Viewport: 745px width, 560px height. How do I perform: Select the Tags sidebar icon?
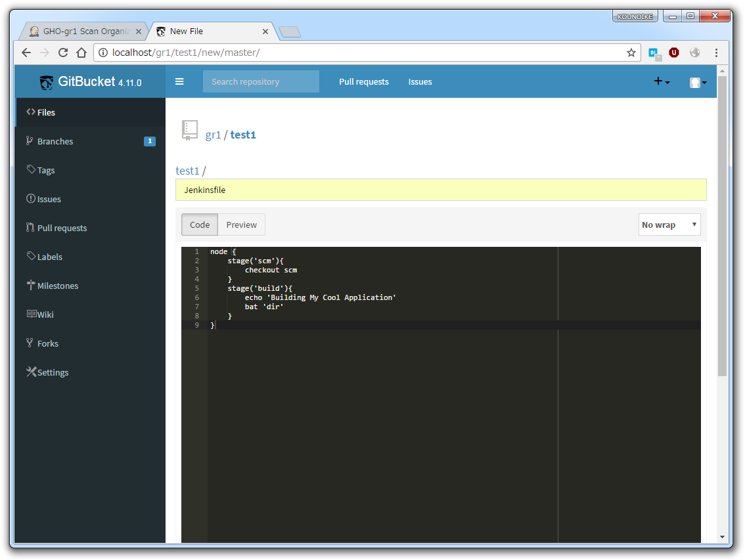click(x=29, y=169)
